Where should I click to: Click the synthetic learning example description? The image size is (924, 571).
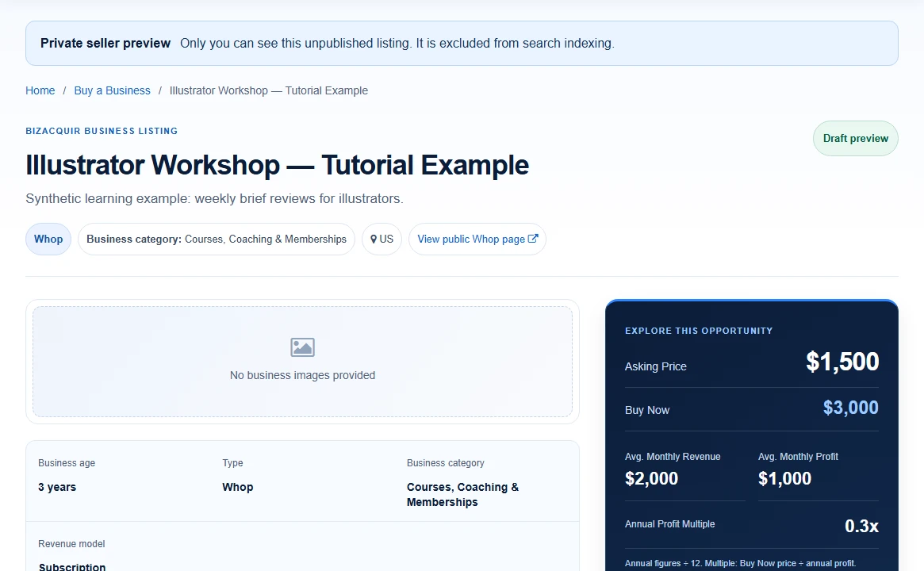pyautogui.click(x=214, y=198)
